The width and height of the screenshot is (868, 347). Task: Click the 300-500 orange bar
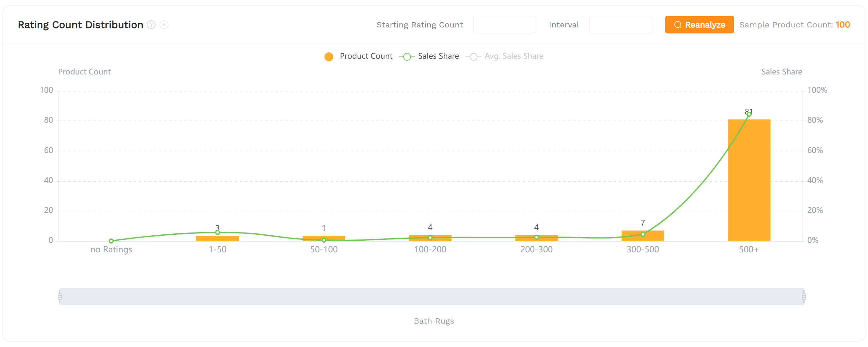click(x=643, y=236)
